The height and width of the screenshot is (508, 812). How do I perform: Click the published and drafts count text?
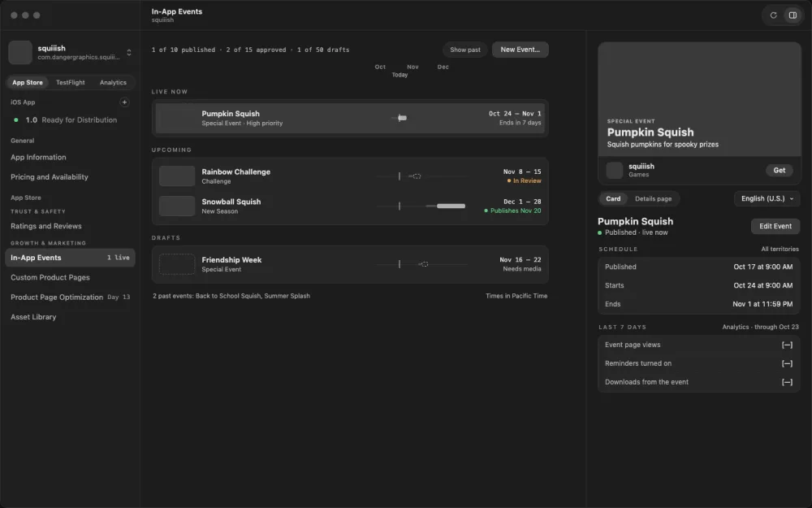pos(251,50)
